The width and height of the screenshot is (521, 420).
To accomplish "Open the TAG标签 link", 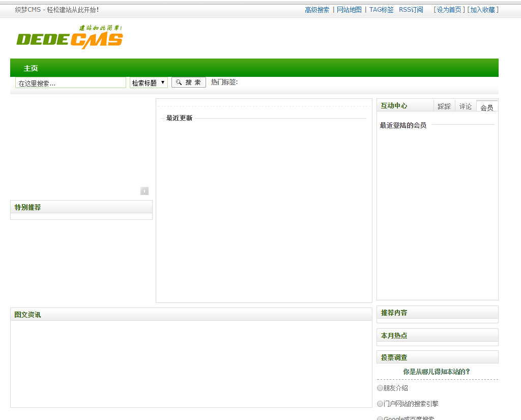I will tap(381, 10).
